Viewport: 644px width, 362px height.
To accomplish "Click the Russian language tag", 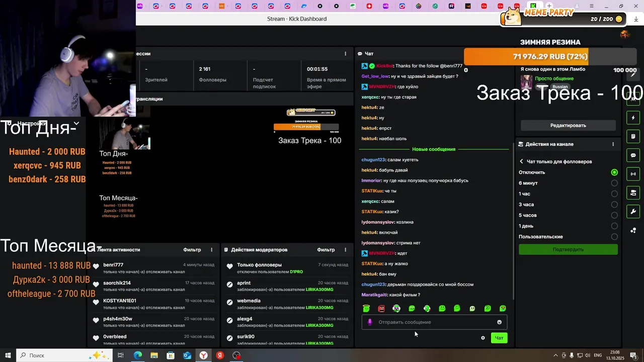I will point(560,86).
